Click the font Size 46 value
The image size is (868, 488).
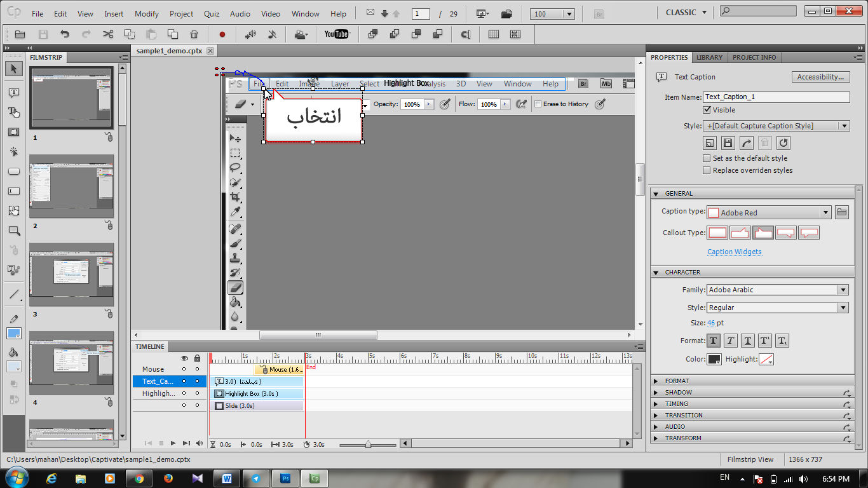pyautogui.click(x=711, y=323)
